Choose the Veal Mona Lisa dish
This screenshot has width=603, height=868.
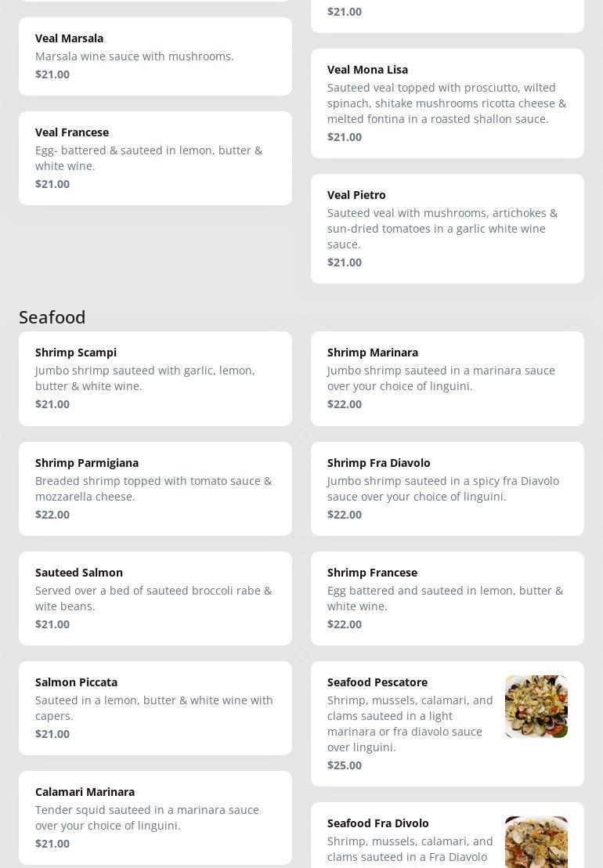(x=447, y=103)
